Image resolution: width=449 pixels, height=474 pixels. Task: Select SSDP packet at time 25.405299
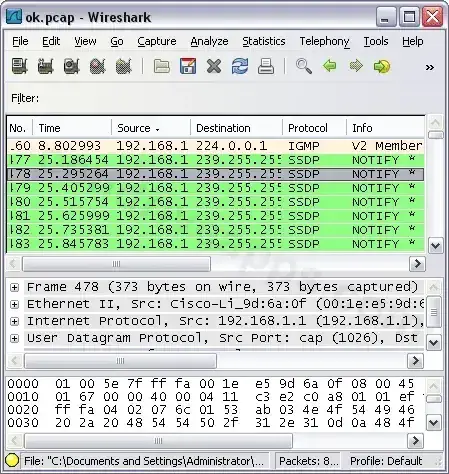tap(216, 188)
